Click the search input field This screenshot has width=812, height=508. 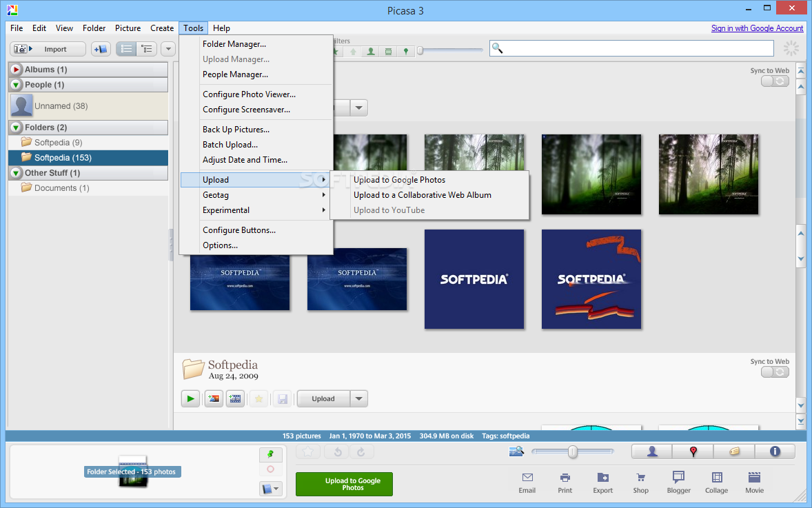632,48
